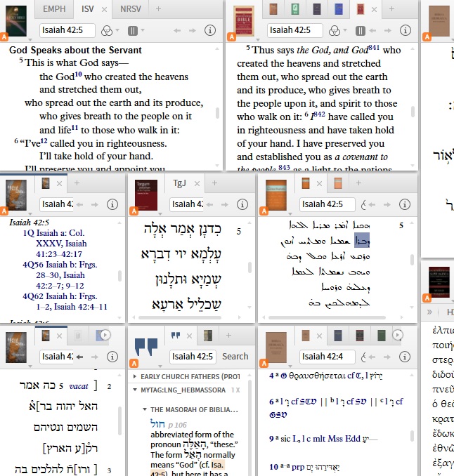This screenshot has width=454, height=476.
Task: Open info button in BHS apparatus pane
Action: click(x=405, y=357)
